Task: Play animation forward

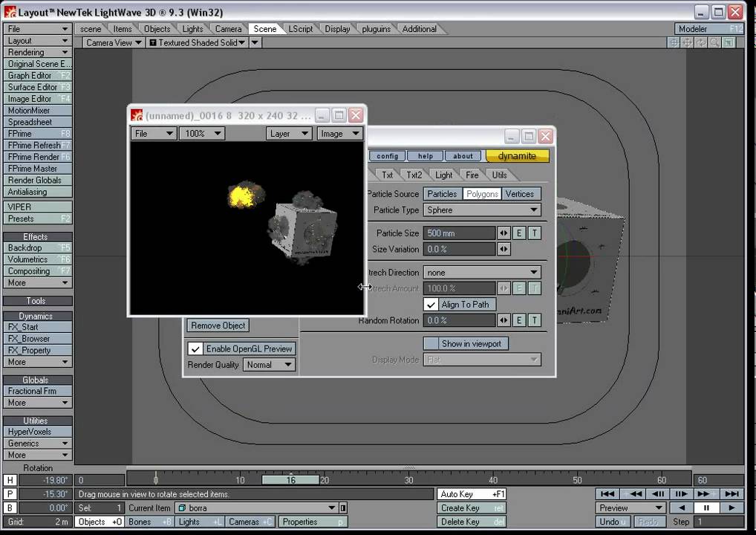Action: tap(732, 508)
